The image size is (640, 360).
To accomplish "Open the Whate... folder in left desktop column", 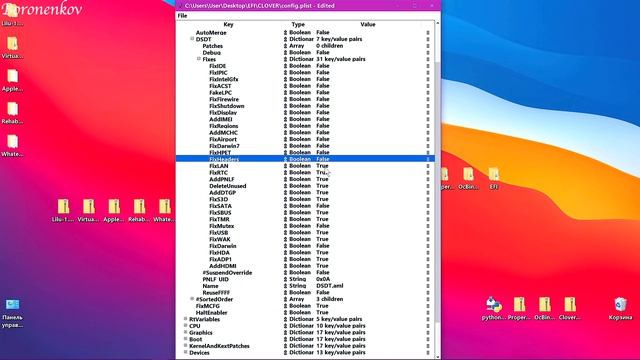I will (12, 146).
